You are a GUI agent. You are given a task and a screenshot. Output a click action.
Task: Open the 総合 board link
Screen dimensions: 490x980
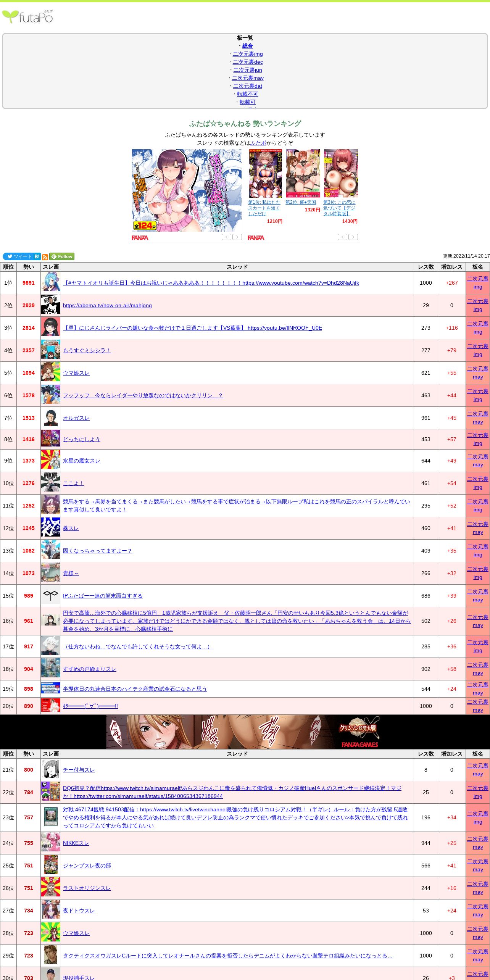[248, 46]
